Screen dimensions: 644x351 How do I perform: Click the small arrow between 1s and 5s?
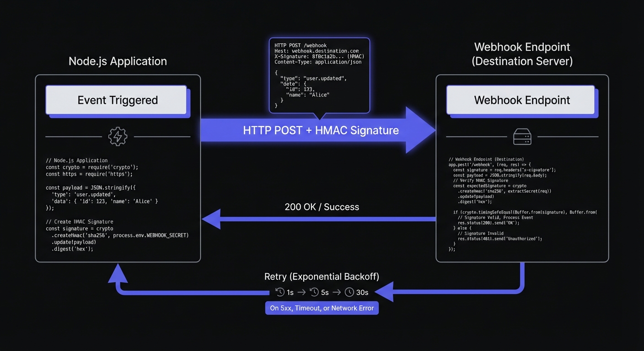click(301, 292)
